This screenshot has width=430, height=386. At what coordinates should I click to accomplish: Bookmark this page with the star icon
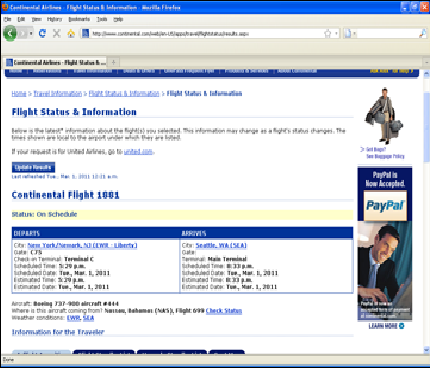[328, 33]
